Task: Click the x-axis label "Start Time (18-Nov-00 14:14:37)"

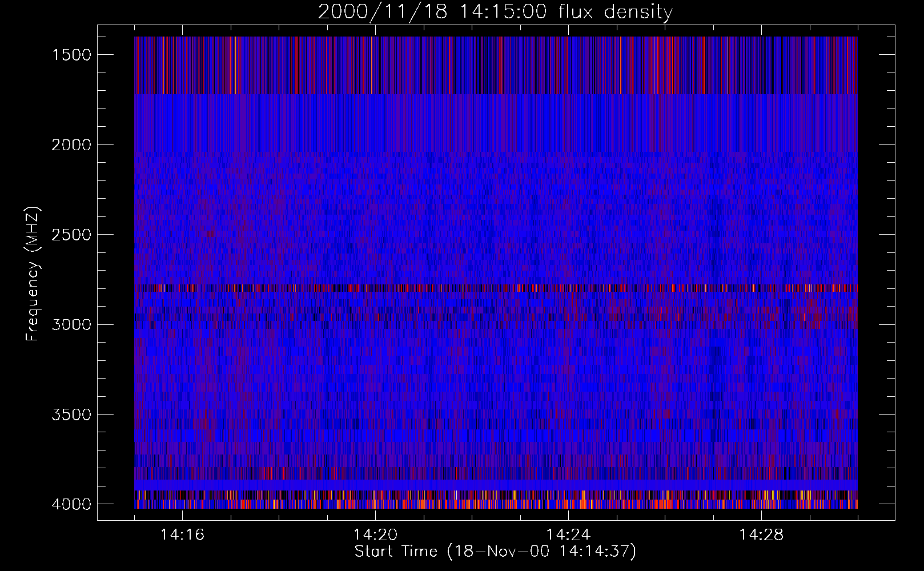Action: coord(495,552)
